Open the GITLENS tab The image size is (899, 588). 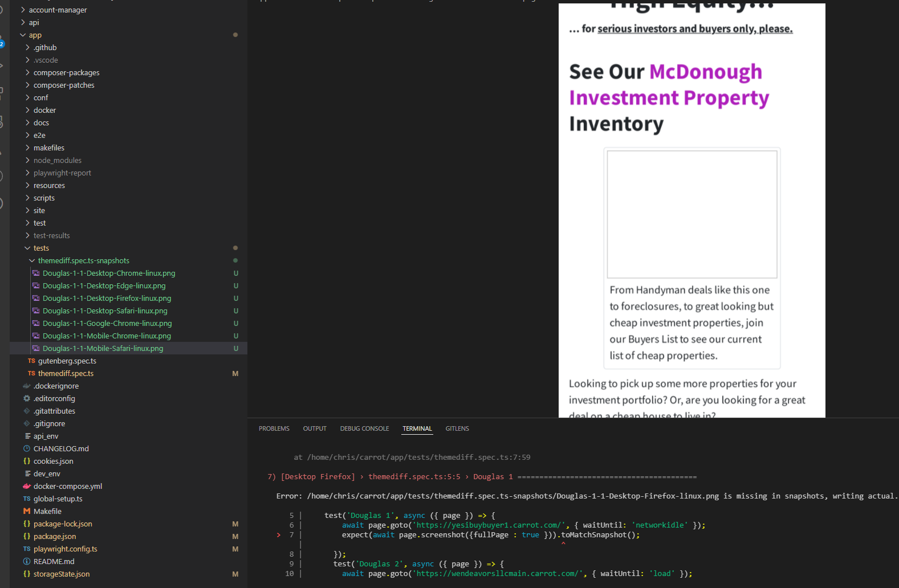[x=457, y=428]
